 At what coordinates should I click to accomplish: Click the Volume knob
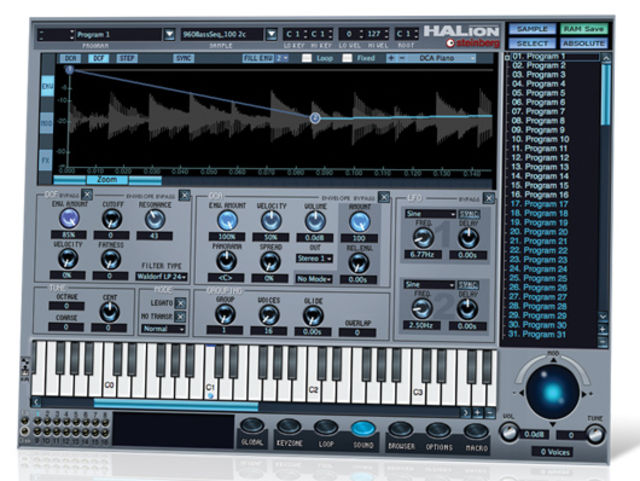(x=315, y=221)
